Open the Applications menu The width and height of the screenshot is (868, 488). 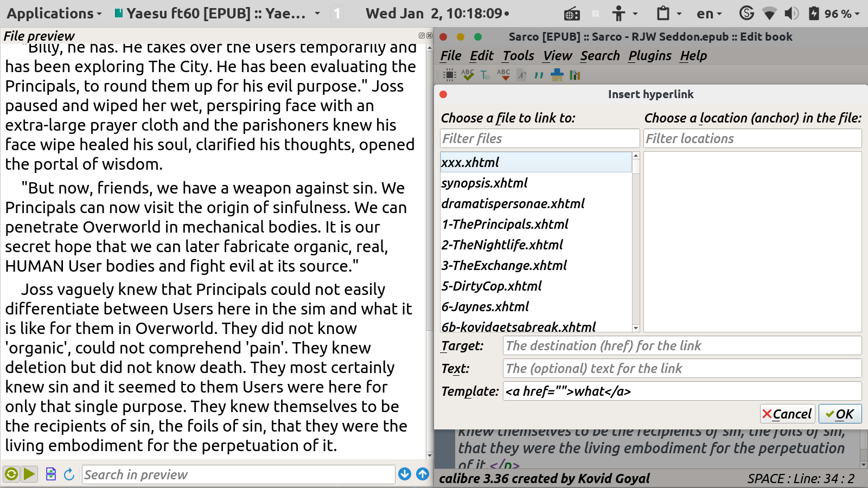(x=54, y=14)
